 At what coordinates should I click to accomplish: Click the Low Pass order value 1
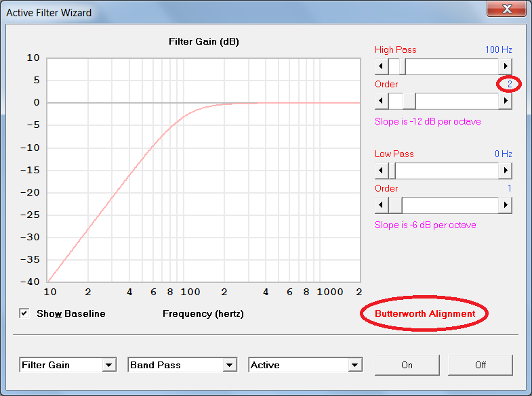point(510,188)
